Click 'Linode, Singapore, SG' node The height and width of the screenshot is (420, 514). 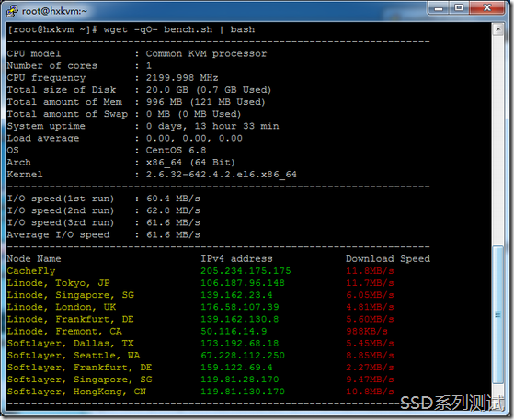(x=71, y=295)
